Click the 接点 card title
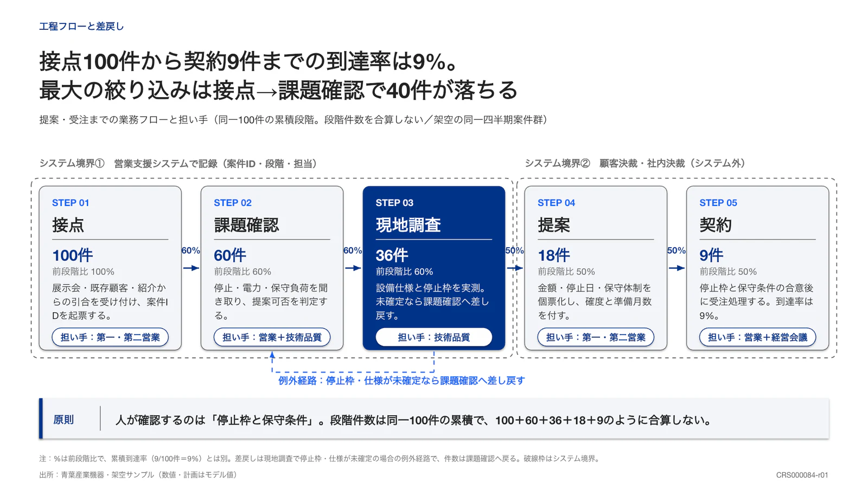 (x=68, y=225)
